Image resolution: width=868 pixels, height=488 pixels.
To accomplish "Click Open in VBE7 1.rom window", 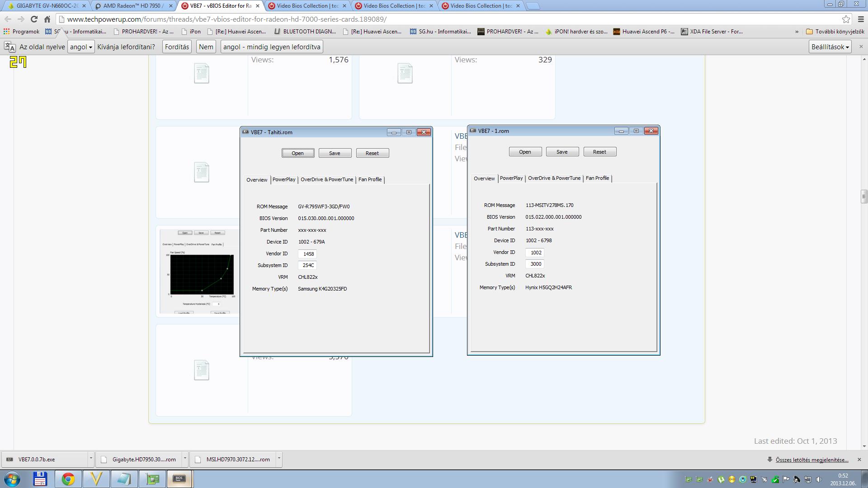I will [525, 152].
